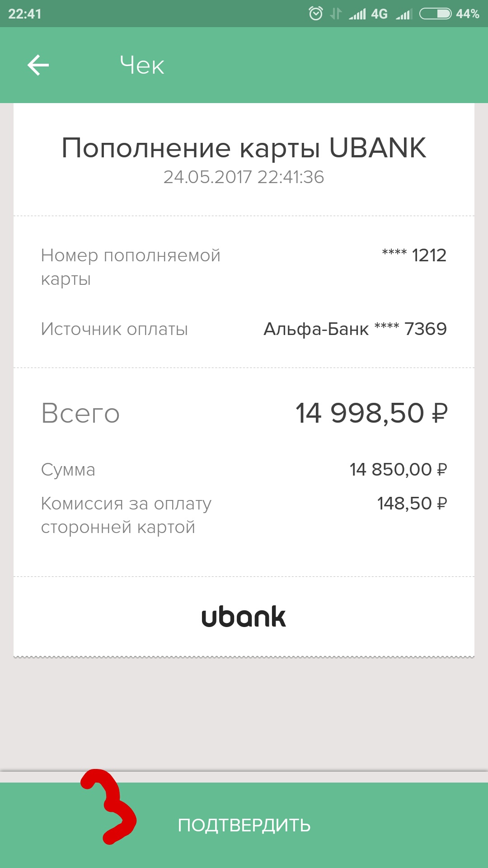Tap the commission value 148,50 ₽

tap(412, 504)
